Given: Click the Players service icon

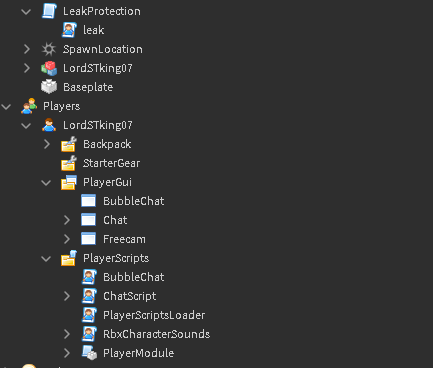Looking at the screenshot, I should coord(29,106).
